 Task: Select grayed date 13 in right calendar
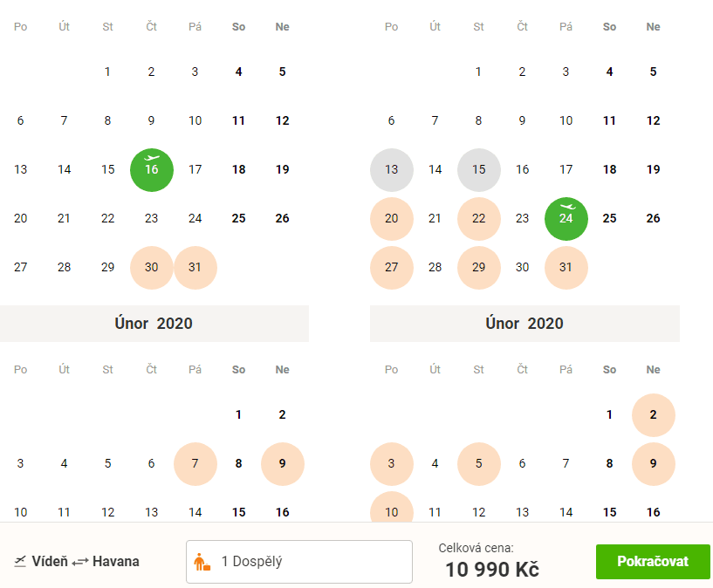click(x=392, y=170)
